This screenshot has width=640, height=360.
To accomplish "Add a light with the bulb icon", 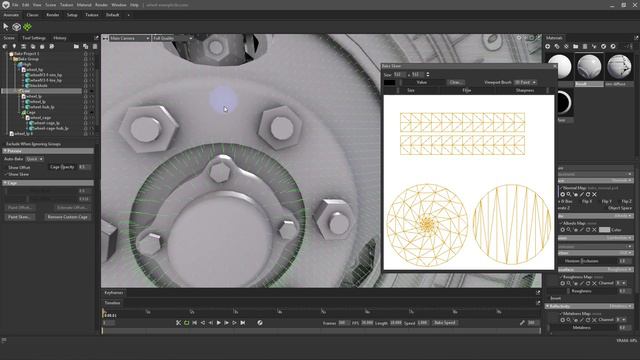I will coord(14,47).
